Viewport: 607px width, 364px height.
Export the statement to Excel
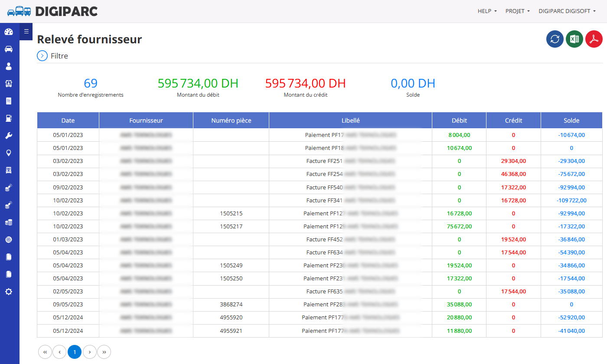point(574,39)
